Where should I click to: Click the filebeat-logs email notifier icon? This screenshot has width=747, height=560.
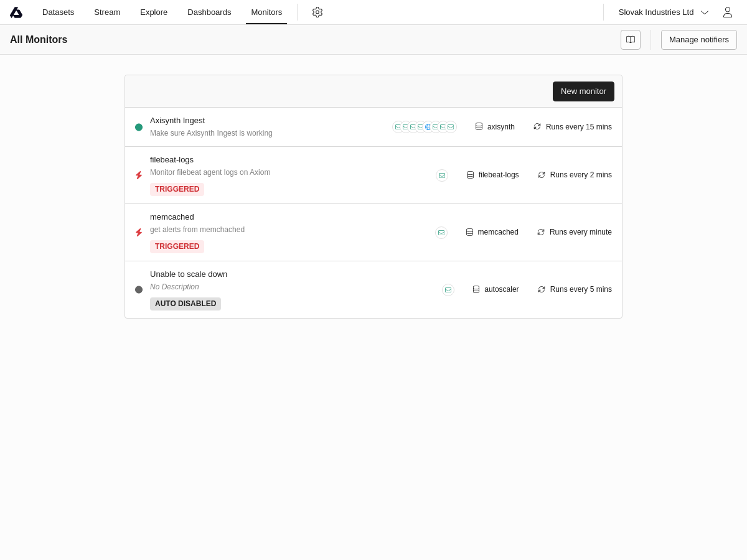(442, 175)
